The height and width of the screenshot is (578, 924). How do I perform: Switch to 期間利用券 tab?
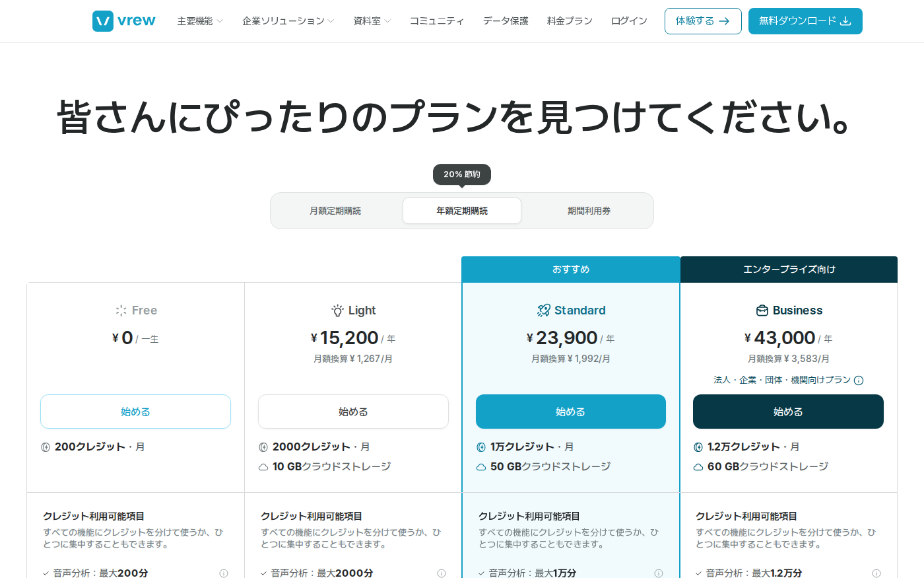pos(589,211)
